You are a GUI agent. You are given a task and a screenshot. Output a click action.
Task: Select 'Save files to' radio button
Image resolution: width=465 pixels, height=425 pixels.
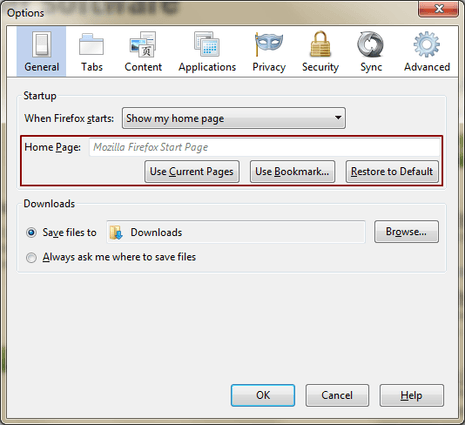pyautogui.click(x=31, y=232)
